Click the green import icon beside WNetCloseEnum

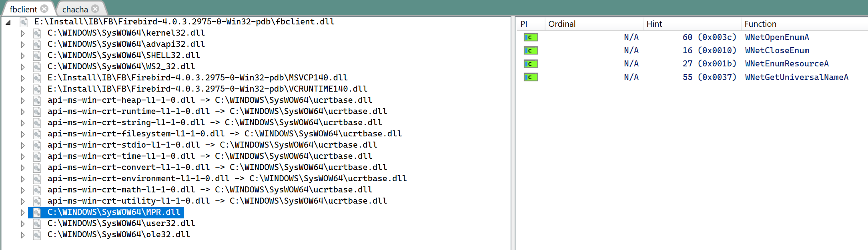531,50
